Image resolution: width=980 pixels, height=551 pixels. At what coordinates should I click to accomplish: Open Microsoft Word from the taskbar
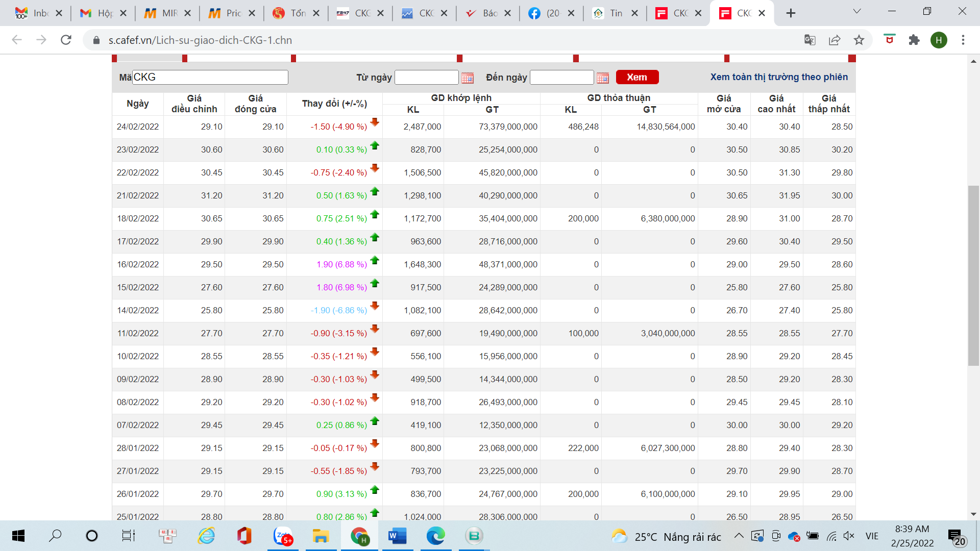click(397, 536)
